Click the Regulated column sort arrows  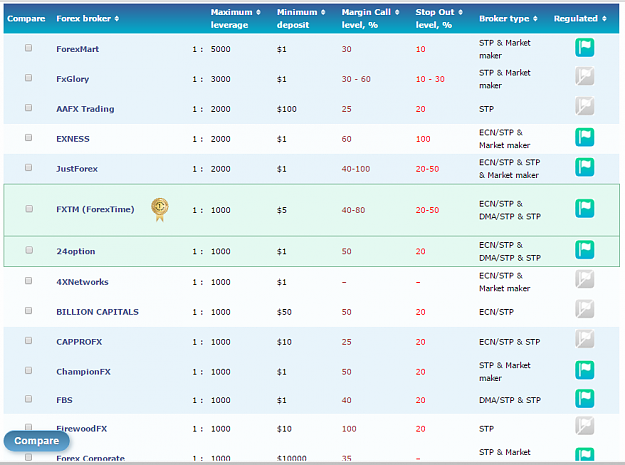[604, 19]
